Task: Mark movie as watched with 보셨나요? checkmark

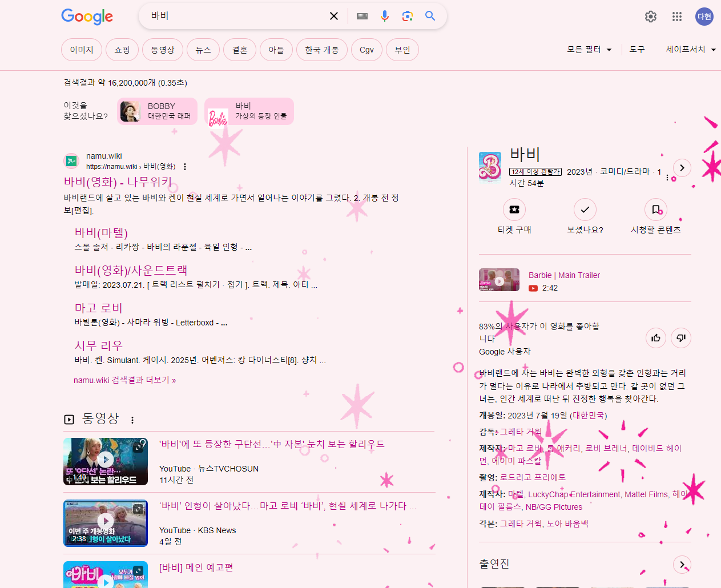Action: 585,210
